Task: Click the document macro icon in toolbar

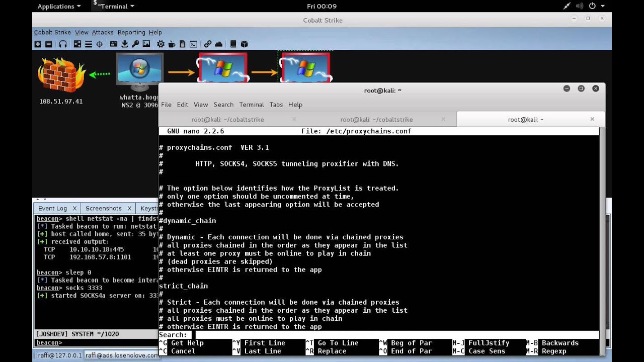Action: pyautogui.click(x=183, y=44)
